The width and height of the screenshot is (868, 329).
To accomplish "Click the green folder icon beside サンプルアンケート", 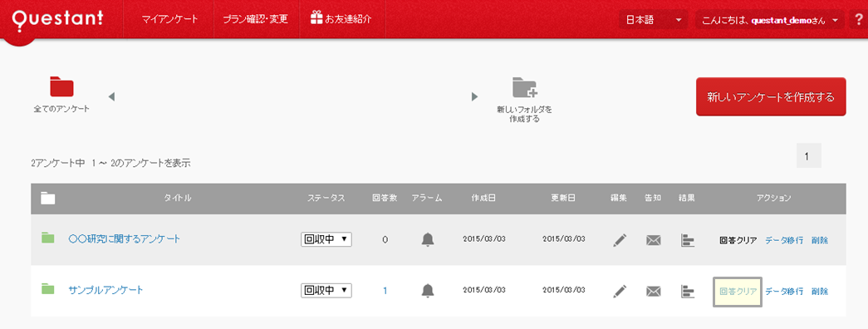I will click(48, 288).
